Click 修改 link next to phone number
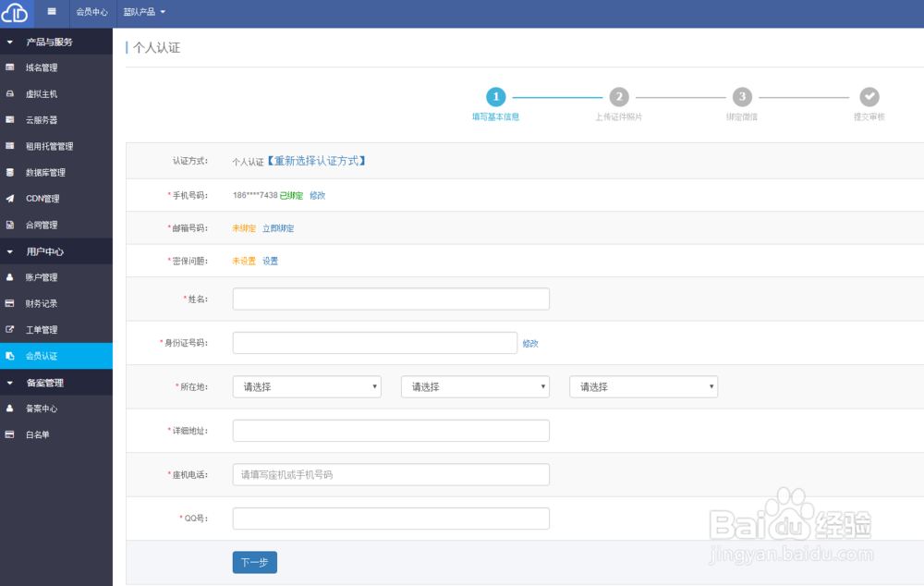Image resolution: width=924 pixels, height=586 pixels. coord(317,195)
